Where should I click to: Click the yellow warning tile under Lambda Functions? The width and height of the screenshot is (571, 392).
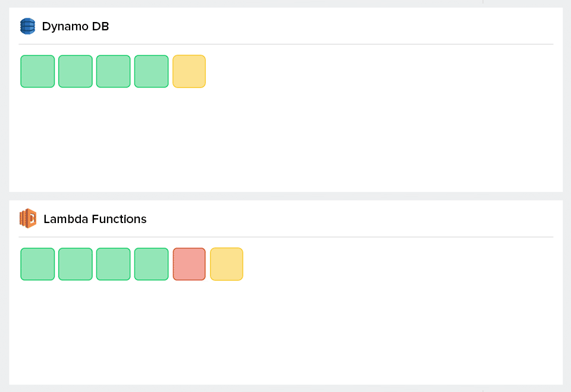[x=227, y=264]
